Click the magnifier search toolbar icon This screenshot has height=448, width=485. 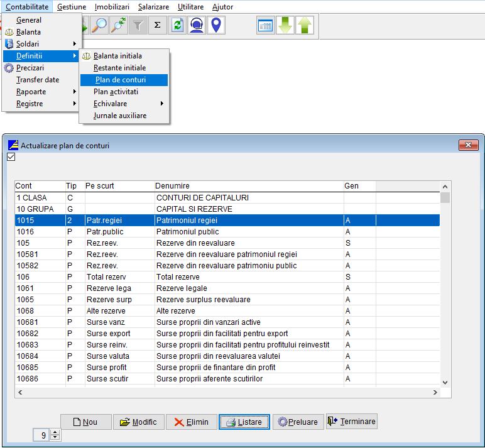click(99, 25)
